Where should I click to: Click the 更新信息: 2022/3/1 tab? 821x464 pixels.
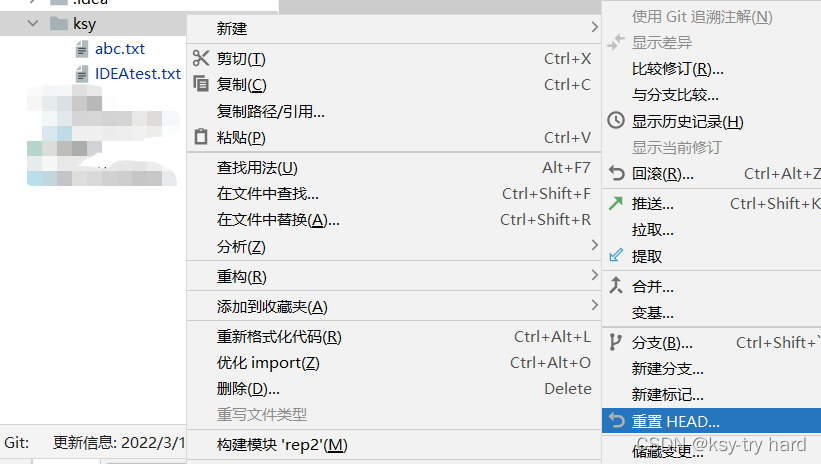click(x=119, y=443)
